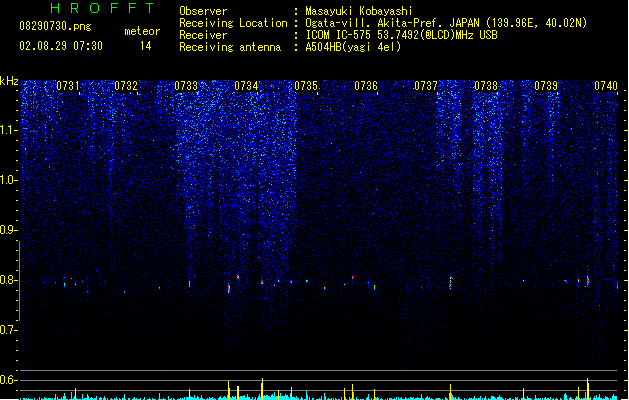Viewport: 629px width, 400px height.
Task: Click the 1.1 kHz axis label
Action: 9,130
